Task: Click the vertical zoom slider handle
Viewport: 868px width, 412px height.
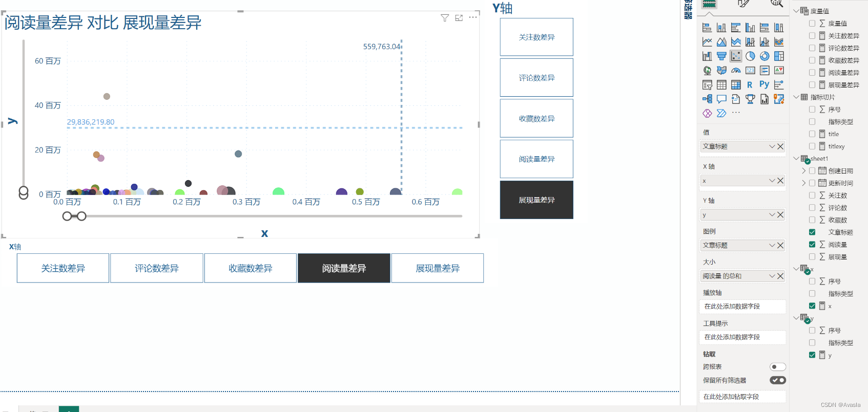Action: (24, 193)
